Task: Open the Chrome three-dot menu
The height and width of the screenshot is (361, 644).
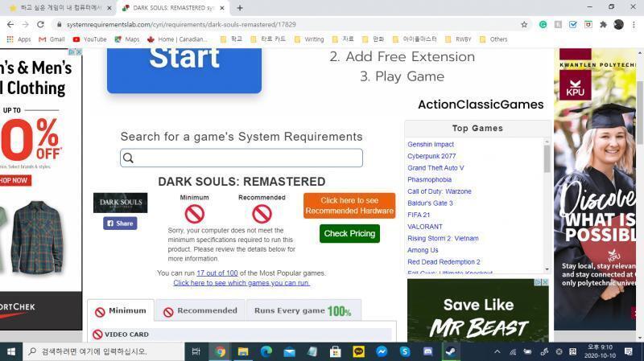Action: (x=634, y=25)
